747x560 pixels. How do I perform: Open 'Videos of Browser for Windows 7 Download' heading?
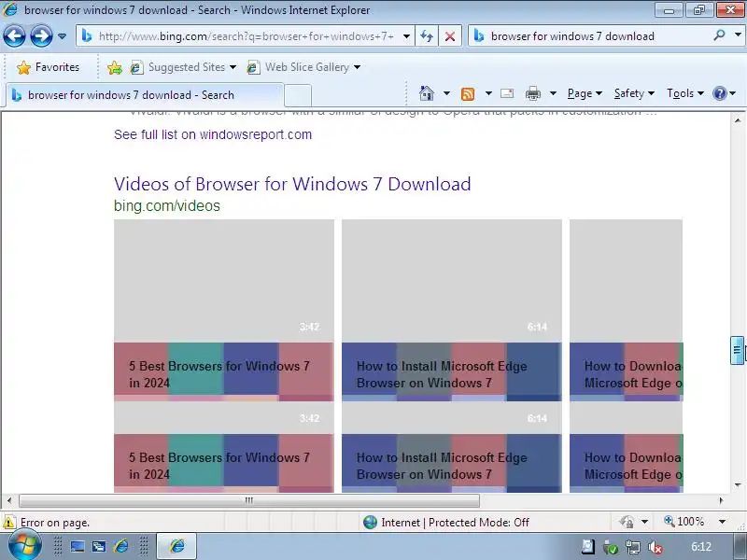[x=292, y=184]
